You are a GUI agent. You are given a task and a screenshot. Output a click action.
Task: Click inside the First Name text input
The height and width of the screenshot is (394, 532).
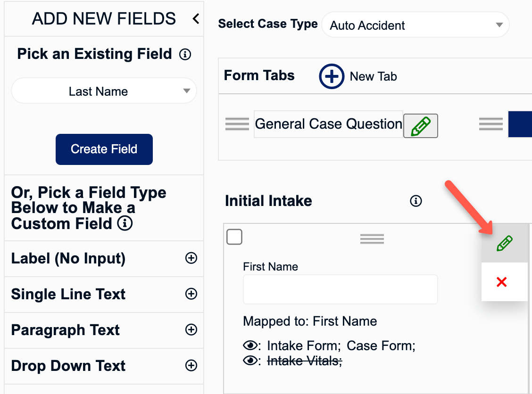tap(340, 290)
